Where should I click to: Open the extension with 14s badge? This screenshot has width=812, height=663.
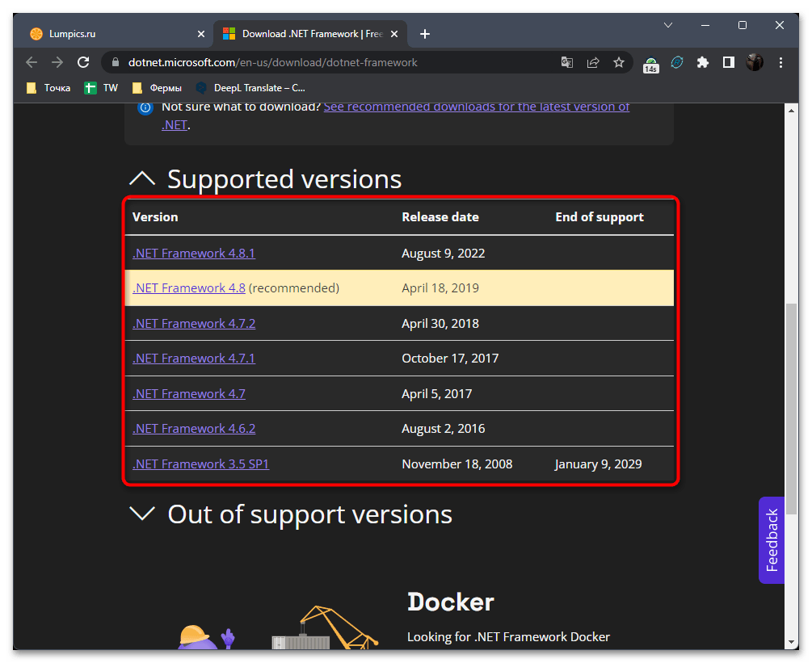click(x=651, y=64)
